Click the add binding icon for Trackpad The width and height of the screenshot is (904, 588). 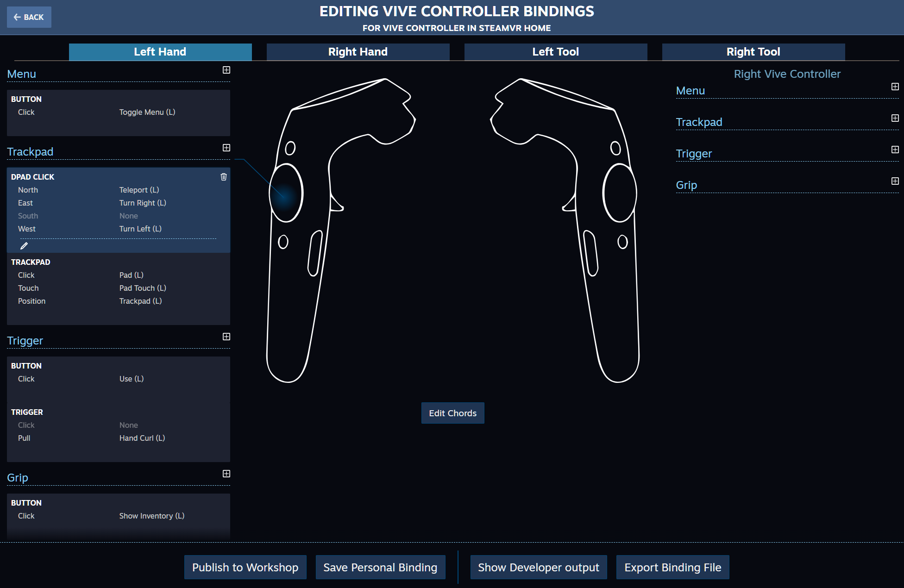coord(226,148)
